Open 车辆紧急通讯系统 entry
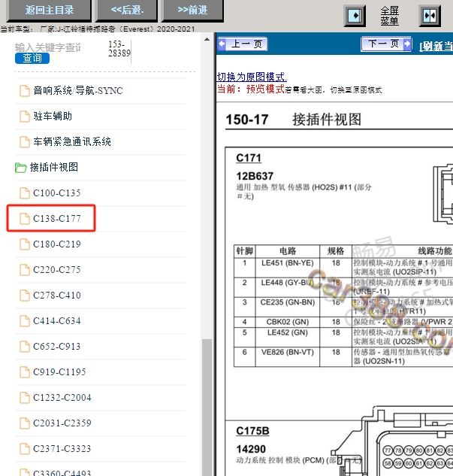The height and width of the screenshot is (476, 453). click(x=72, y=142)
